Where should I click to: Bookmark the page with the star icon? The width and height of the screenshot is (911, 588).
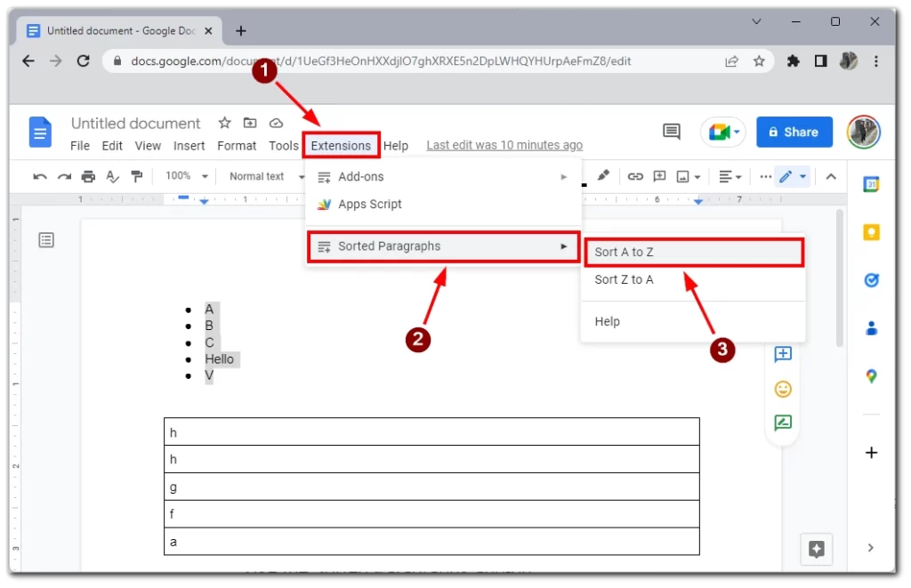click(759, 61)
